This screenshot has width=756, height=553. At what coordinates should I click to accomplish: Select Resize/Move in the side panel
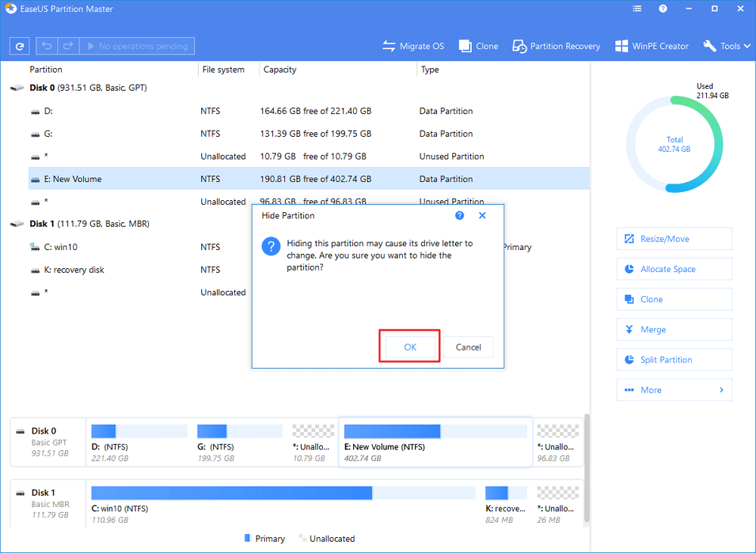[x=674, y=239]
